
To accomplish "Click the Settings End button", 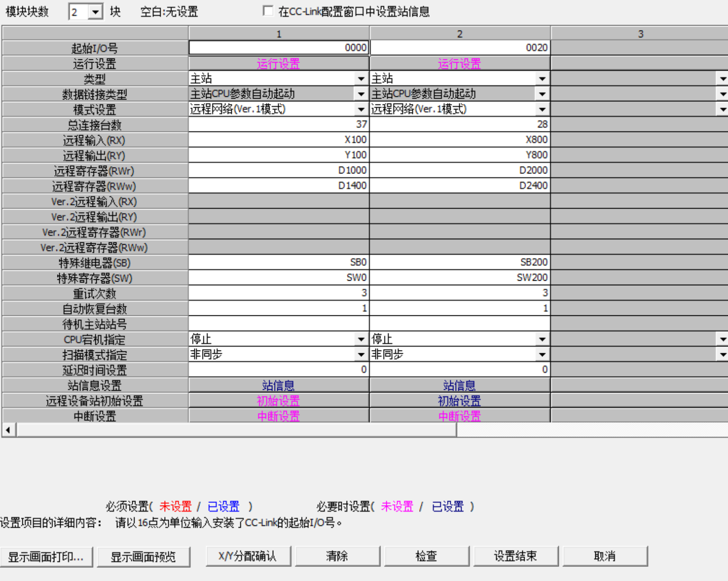I will pos(515,556).
